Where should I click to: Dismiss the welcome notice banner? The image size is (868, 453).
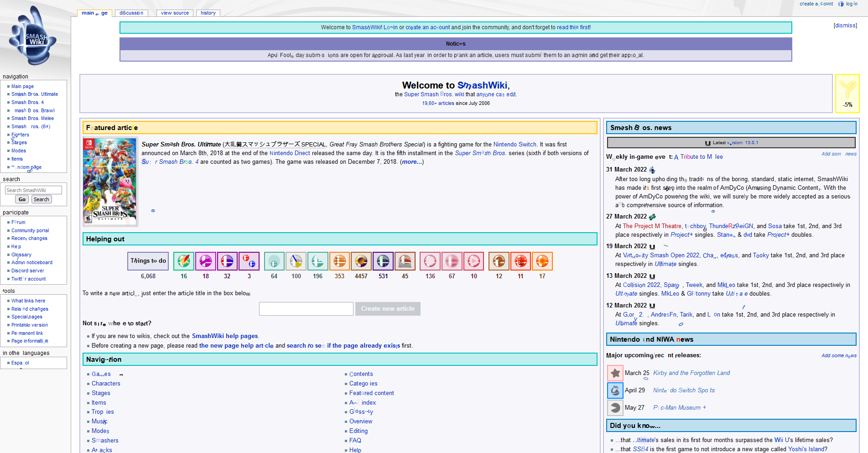coord(845,26)
